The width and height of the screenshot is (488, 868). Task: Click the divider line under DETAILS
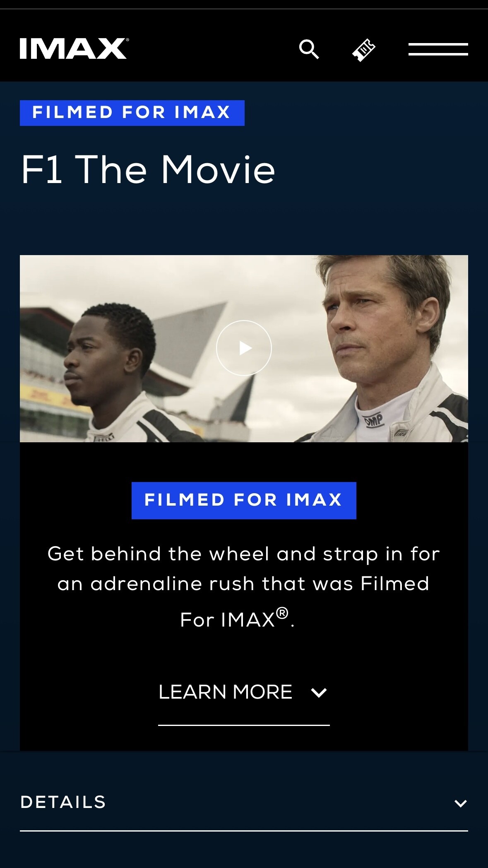click(x=244, y=831)
